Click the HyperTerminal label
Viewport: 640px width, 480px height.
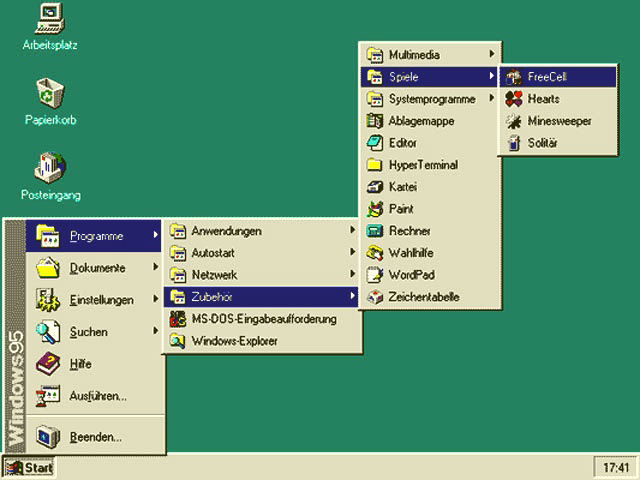click(423, 165)
